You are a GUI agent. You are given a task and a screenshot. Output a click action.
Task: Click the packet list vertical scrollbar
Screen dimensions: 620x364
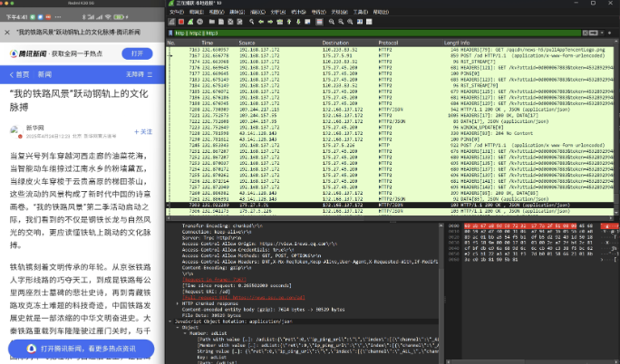pos(616,129)
